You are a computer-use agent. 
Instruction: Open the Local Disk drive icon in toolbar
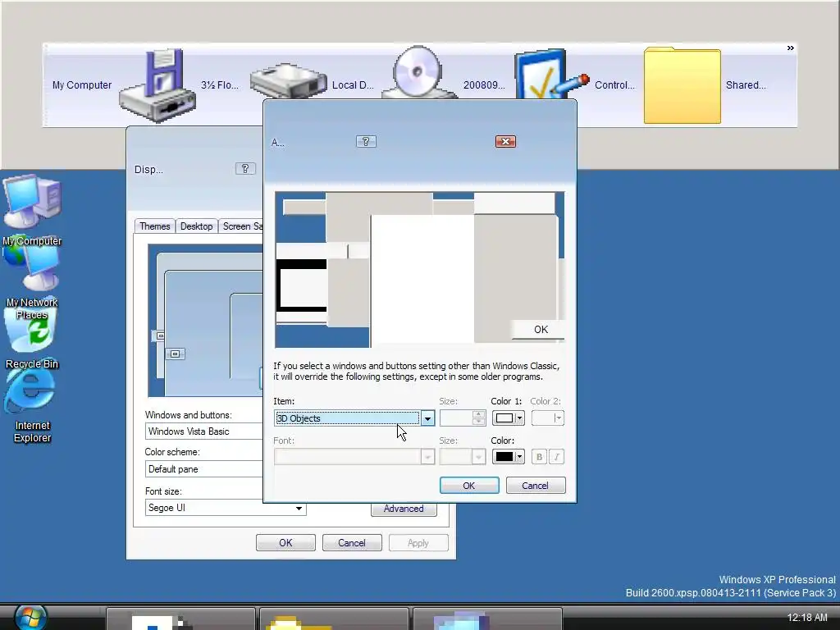tap(288, 81)
